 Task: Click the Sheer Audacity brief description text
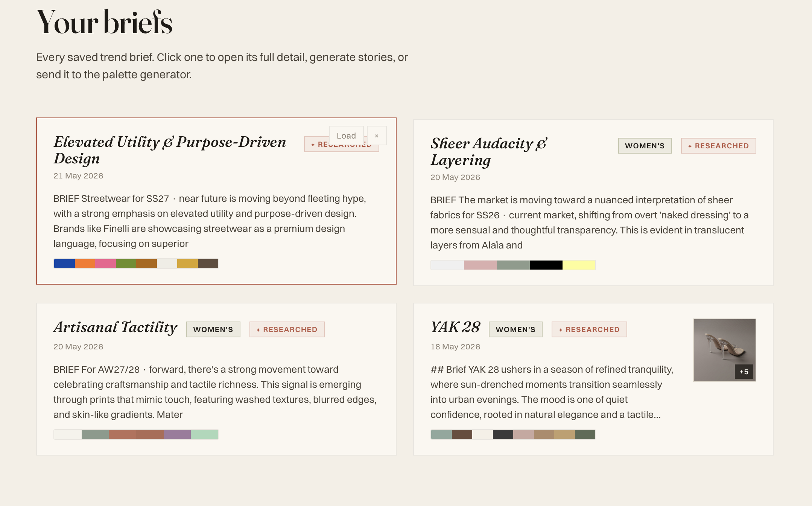coord(590,223)
